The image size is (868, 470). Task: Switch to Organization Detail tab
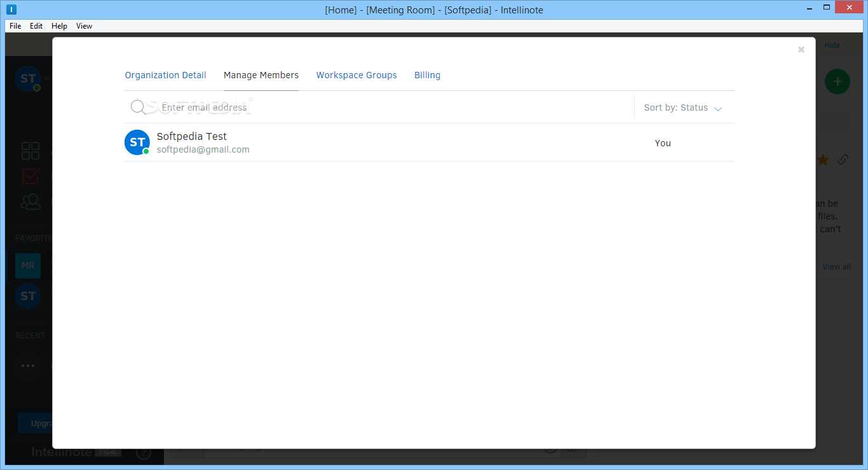(x=165, y=75)
